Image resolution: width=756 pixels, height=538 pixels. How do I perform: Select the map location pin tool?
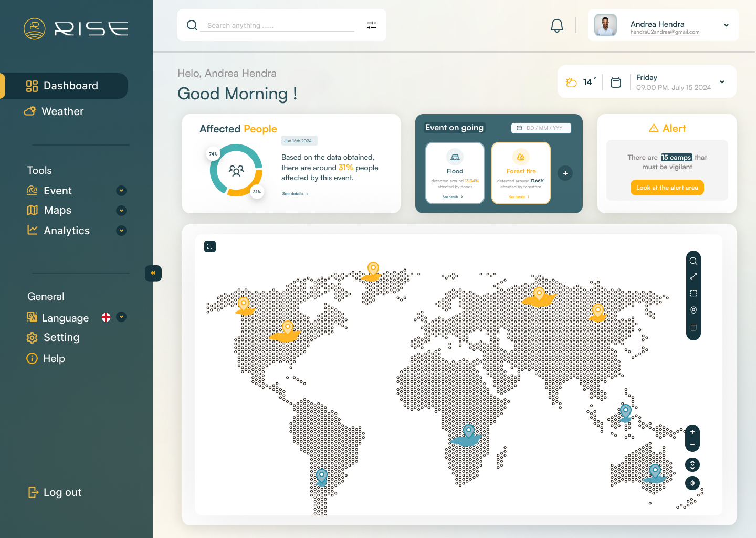(x=693, y=311)
